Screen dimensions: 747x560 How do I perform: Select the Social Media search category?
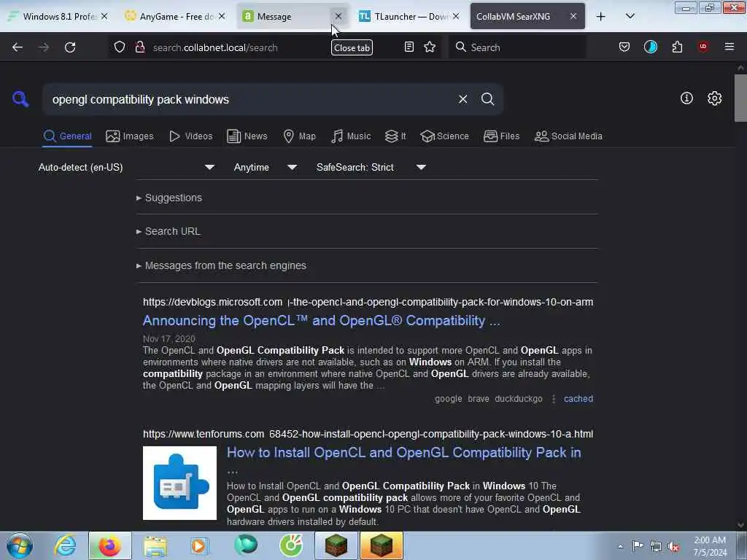click(x=568, y=136)
